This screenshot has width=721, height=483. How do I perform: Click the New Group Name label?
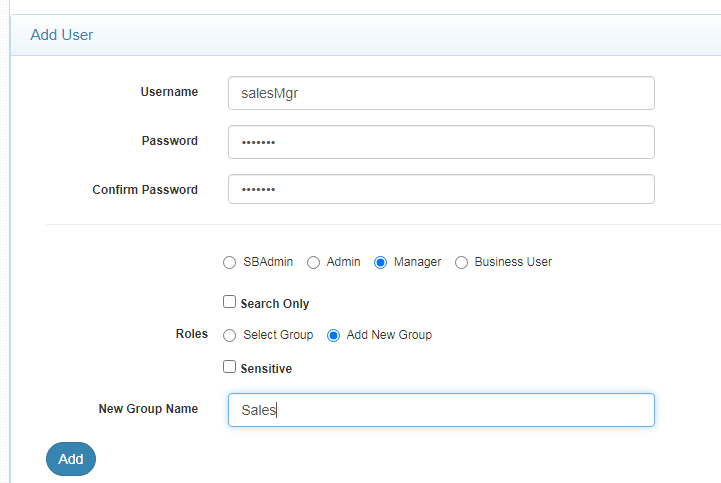pos(148,409)
